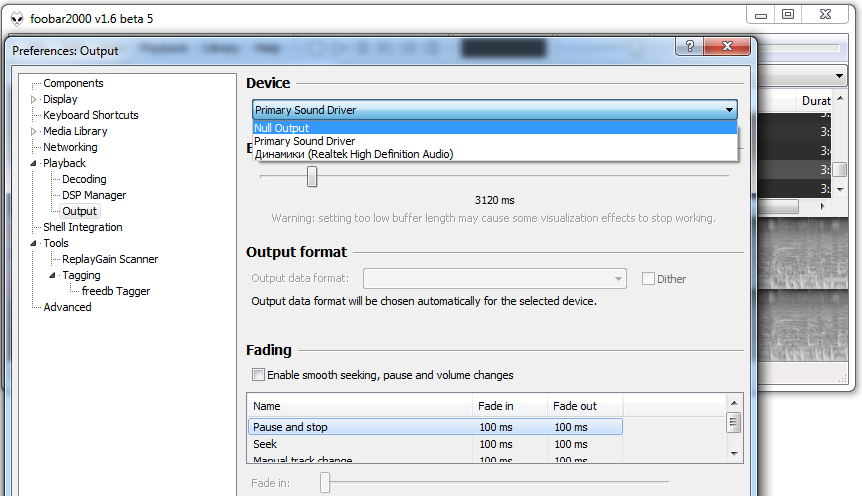Select ReplayGain Scanner under Tools
862x496 pixels.
point(110,259)
